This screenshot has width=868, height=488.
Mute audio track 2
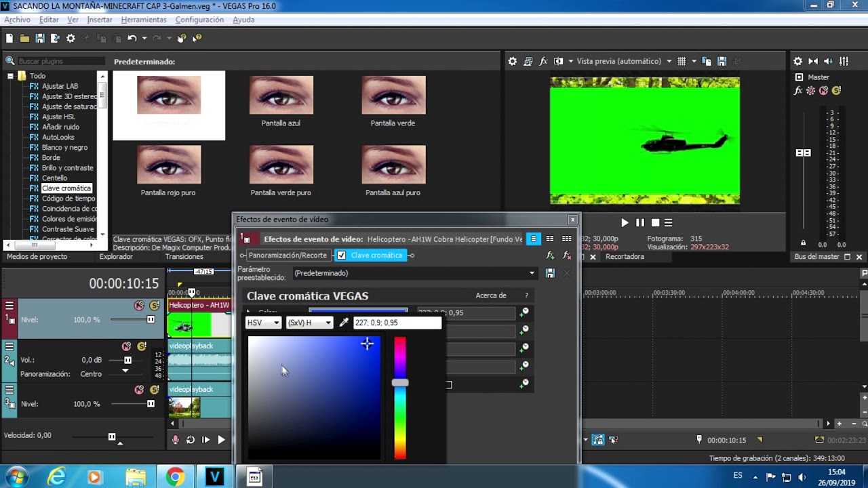[x=127, y=346]
